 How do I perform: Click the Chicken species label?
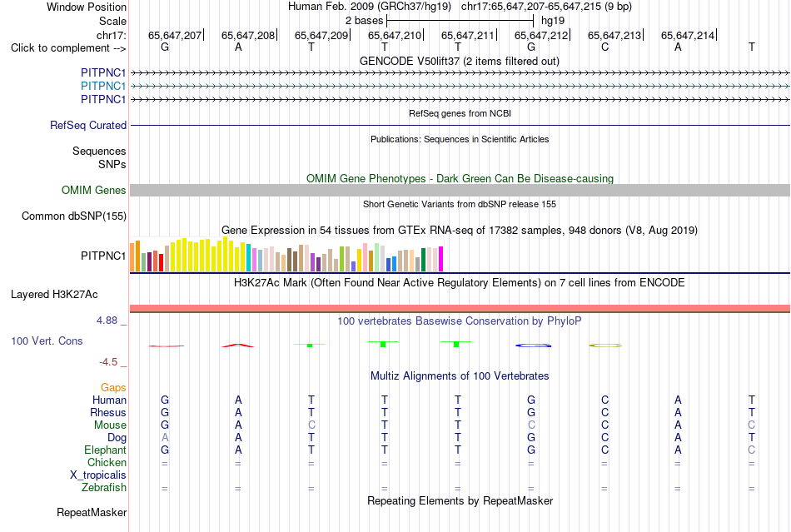point(107,462)
